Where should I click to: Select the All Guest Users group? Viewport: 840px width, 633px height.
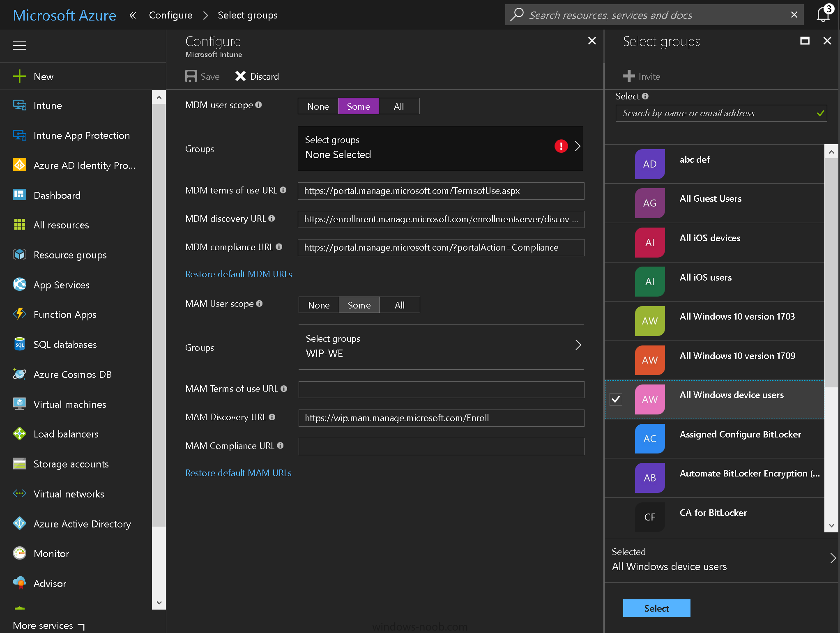coord(714,203)
